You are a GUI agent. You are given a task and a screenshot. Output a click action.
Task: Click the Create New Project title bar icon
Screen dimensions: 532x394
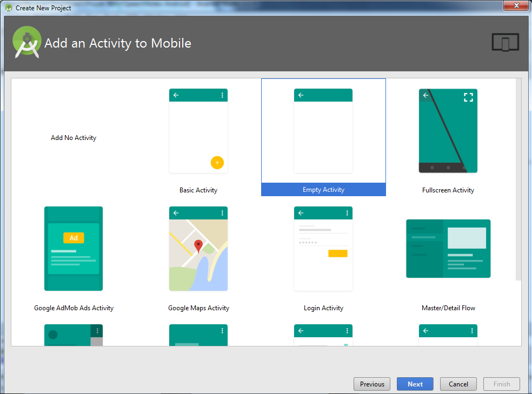[x=9, y=8]
